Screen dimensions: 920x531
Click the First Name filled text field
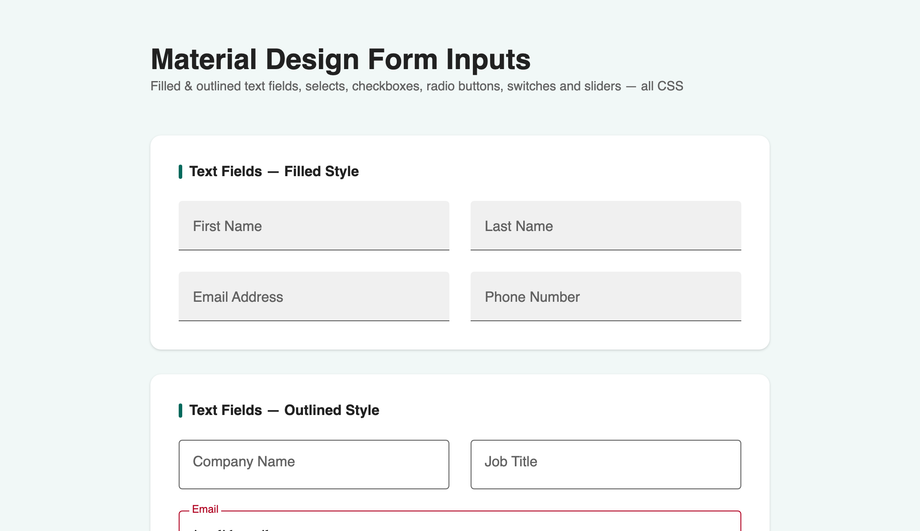coord(314,226)
